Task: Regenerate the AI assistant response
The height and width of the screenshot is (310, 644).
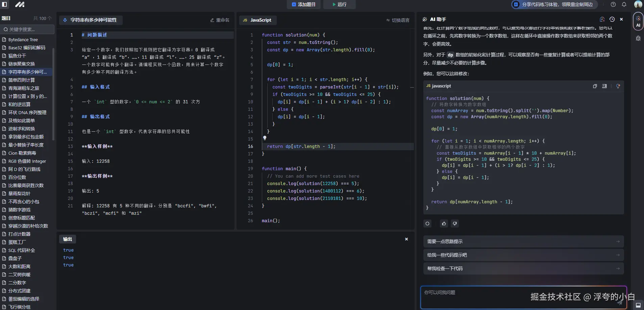Action: (427, 224)
